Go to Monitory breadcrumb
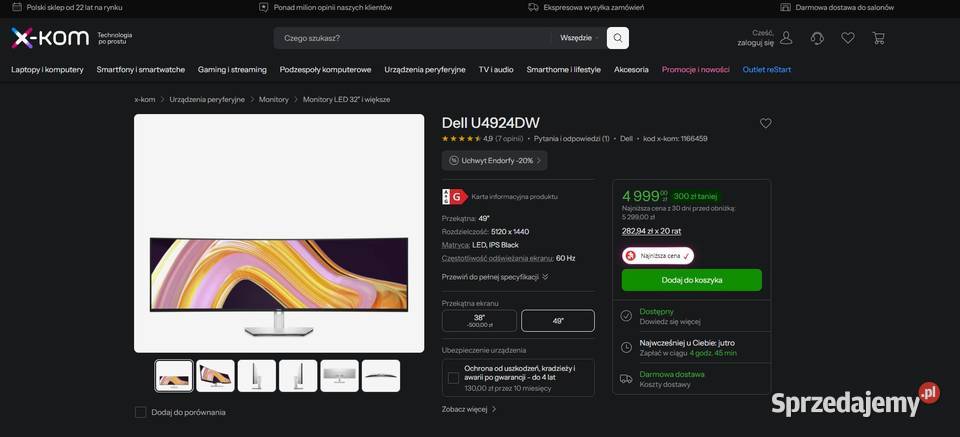 [x=274, y=99]
